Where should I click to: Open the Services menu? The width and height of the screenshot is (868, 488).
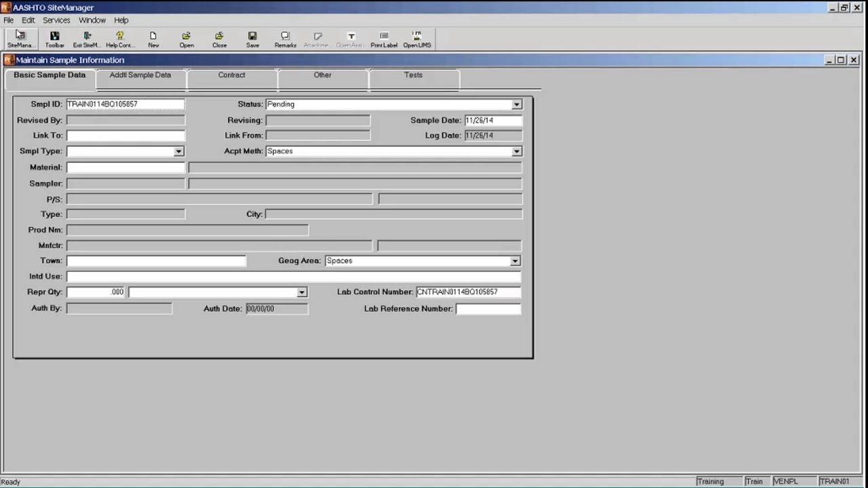click(56, 20)
